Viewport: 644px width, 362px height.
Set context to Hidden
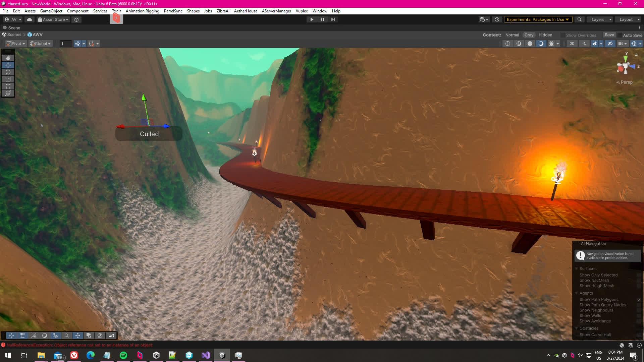(545, 35)
